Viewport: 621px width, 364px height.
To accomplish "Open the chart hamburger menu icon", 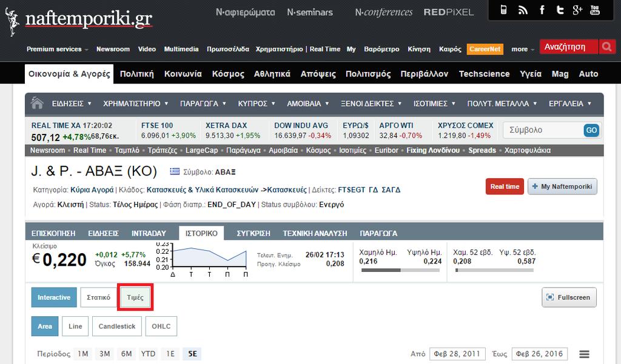I will (584, 354).
